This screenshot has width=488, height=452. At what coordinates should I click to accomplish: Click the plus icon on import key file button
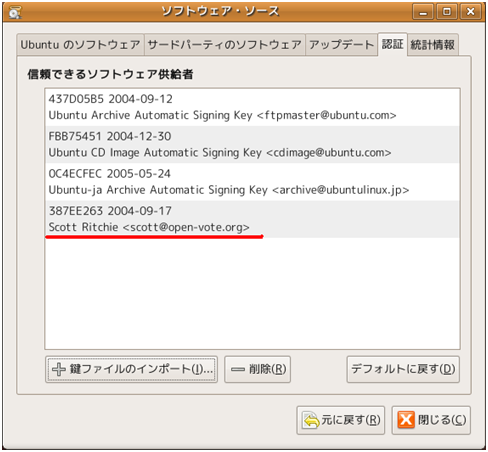coord(59,369)
